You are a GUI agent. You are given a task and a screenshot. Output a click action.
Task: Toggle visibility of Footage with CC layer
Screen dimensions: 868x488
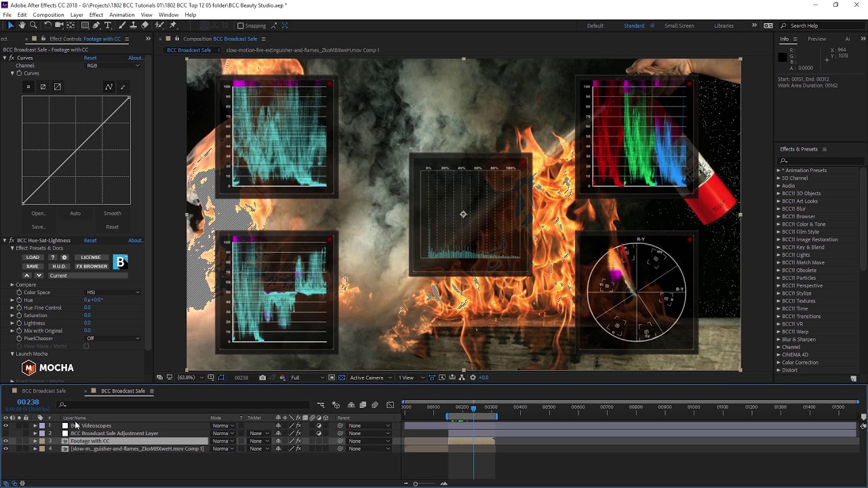6,441
